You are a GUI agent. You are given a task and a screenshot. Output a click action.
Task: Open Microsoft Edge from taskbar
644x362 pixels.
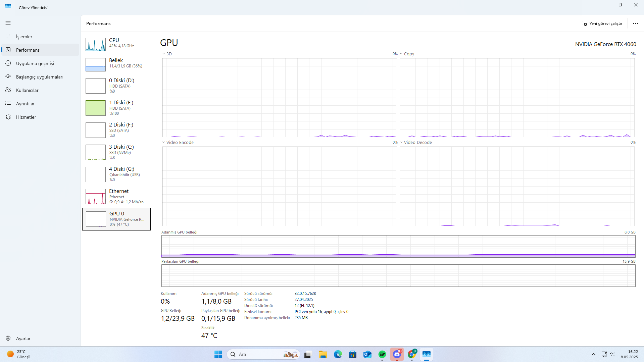click(x=338, y=354)
